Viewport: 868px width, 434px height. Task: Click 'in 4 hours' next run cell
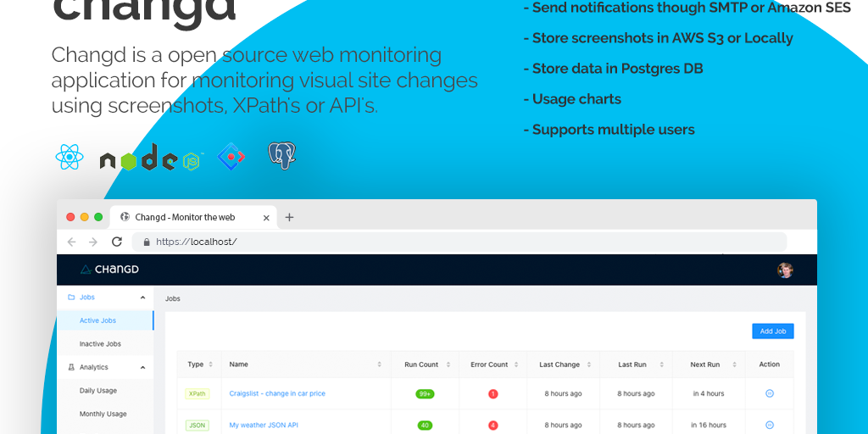708,393
